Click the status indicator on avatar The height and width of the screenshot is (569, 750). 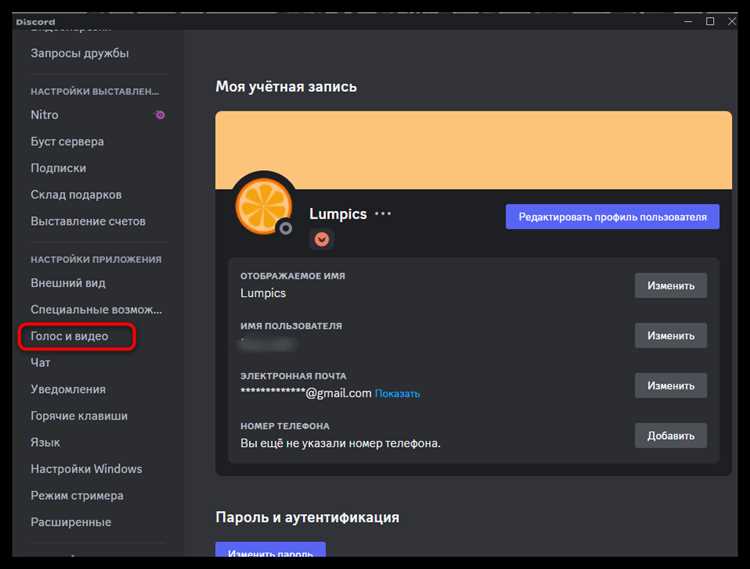286,229
